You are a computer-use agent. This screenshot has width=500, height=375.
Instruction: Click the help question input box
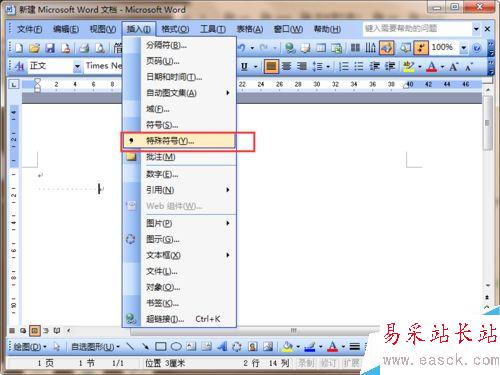pos(417,29)
